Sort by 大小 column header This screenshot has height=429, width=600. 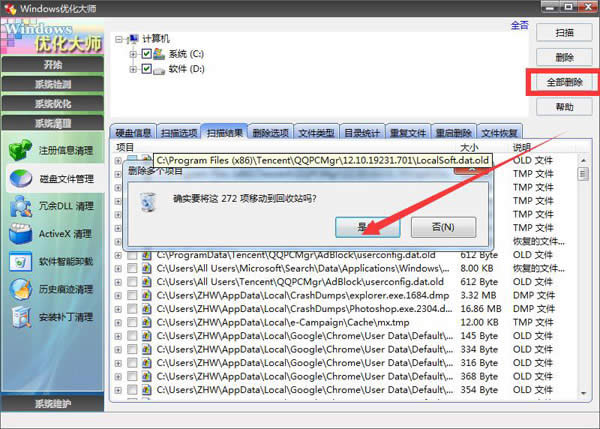(469, 147)
